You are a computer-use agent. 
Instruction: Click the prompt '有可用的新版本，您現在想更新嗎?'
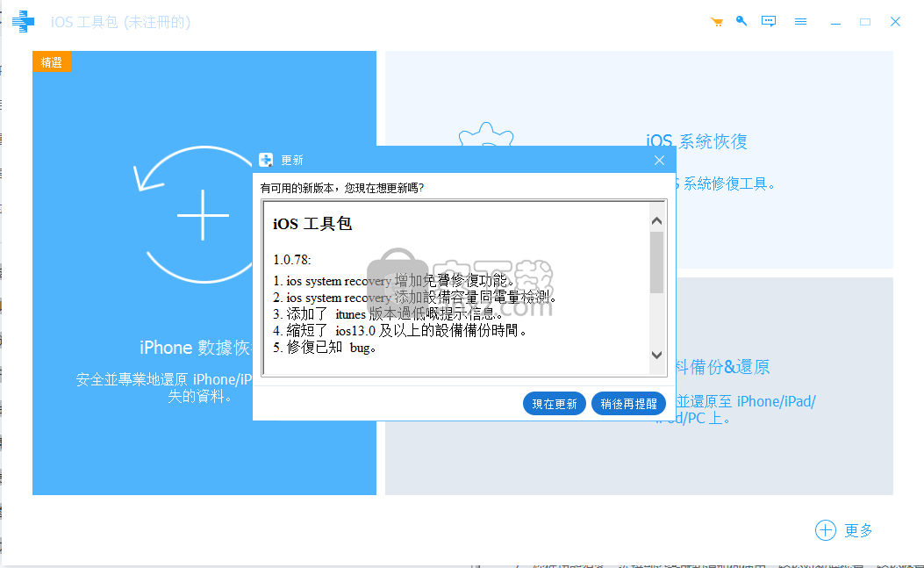[x=342, y=188]
